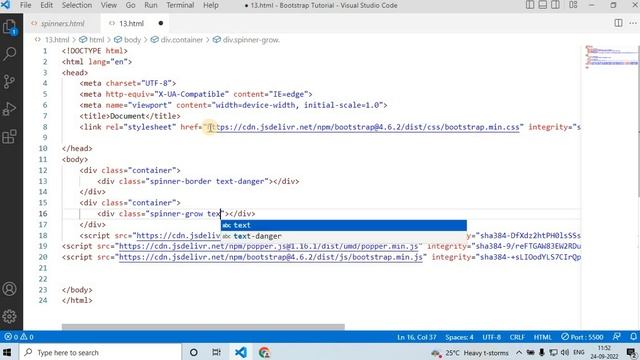The width and height of the screenshot is (640, 360).
Task: Open the errors and warnings status indicator
Action: (x=19, y=337)
